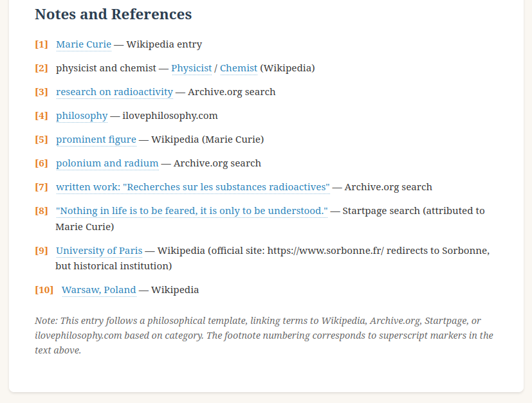Click the Chemist link in reference 2
532x403 pixels.
click(x=238, y=68)
